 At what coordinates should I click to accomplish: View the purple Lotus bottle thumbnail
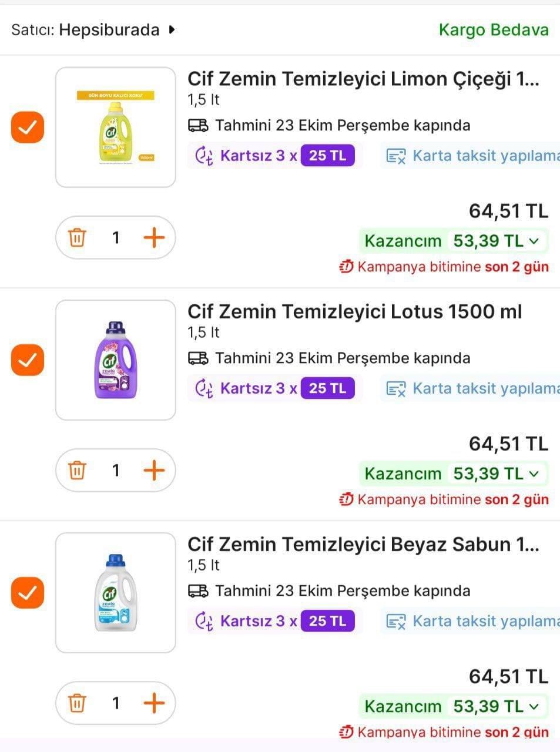tap(116, 360)
